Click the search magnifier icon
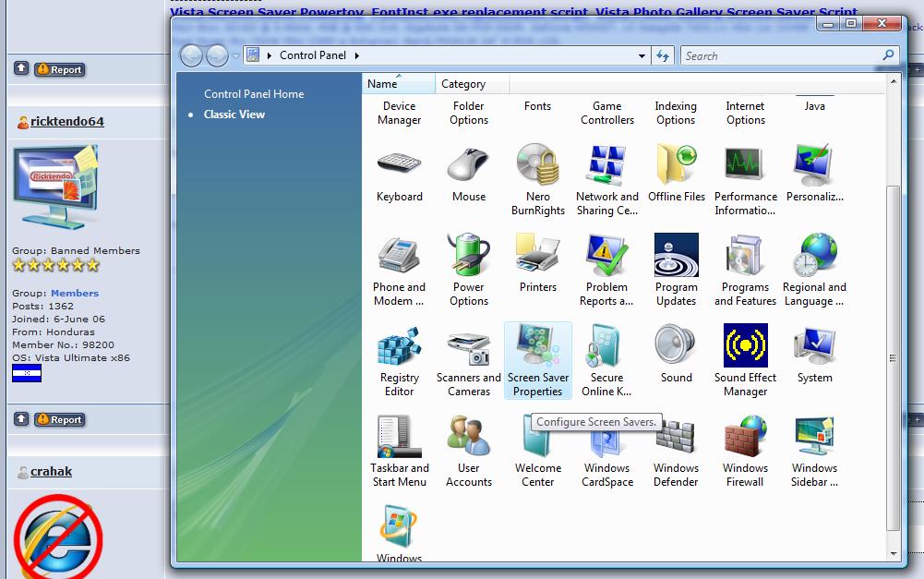The height and width of the screenshot is (579, 924). [889, 55]
